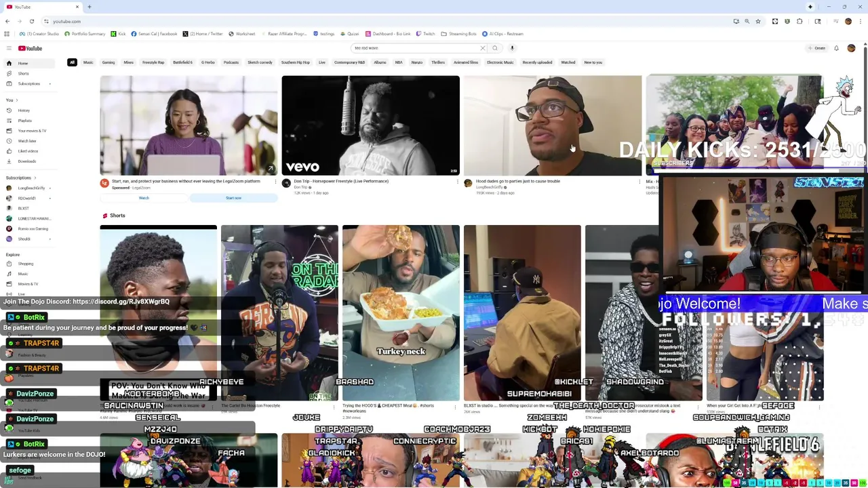Reload the page
The image size is (868, 488).
(x=31, y=21)
